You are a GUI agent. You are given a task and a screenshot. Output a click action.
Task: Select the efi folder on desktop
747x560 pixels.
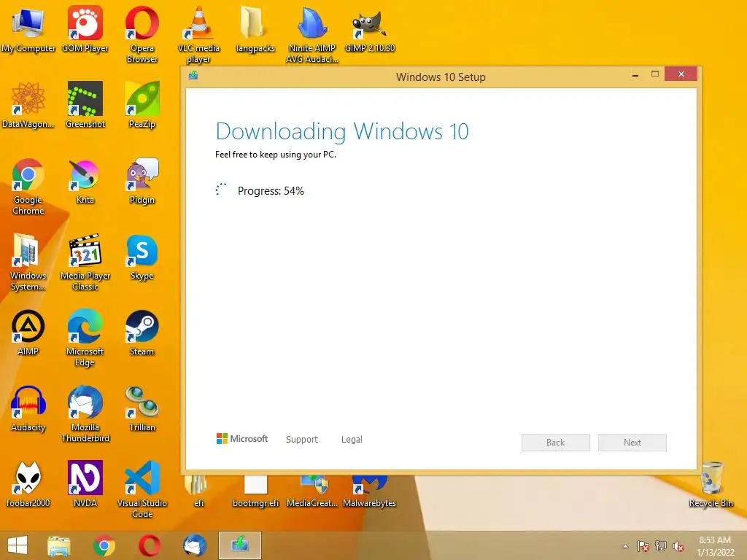[198, 491]
